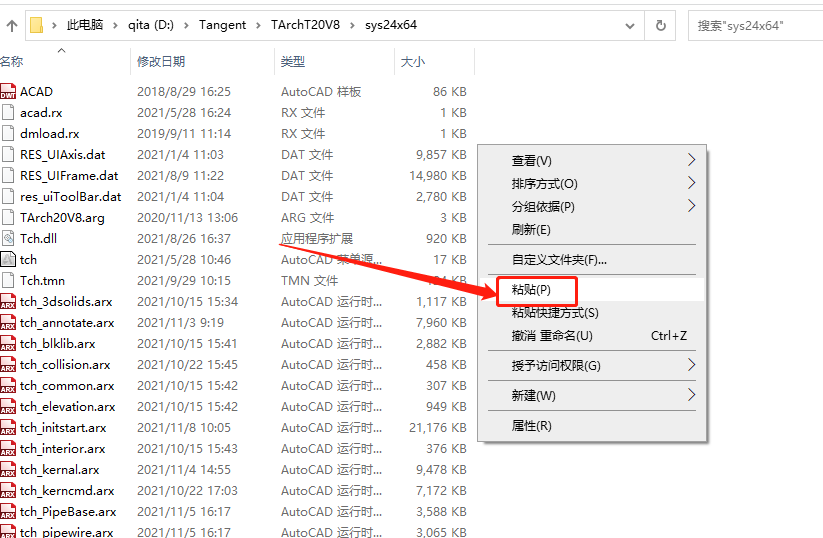Select the RES_UIAxis.dat file icon
The width and height of the screenshot is (823, 538).
(8, 155)
